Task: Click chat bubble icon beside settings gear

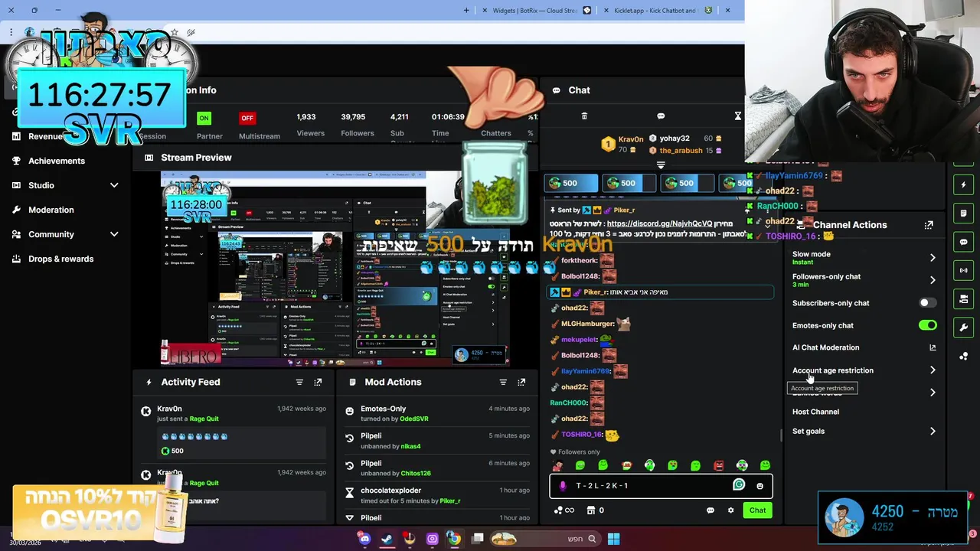Action: [x=710, y=510]
